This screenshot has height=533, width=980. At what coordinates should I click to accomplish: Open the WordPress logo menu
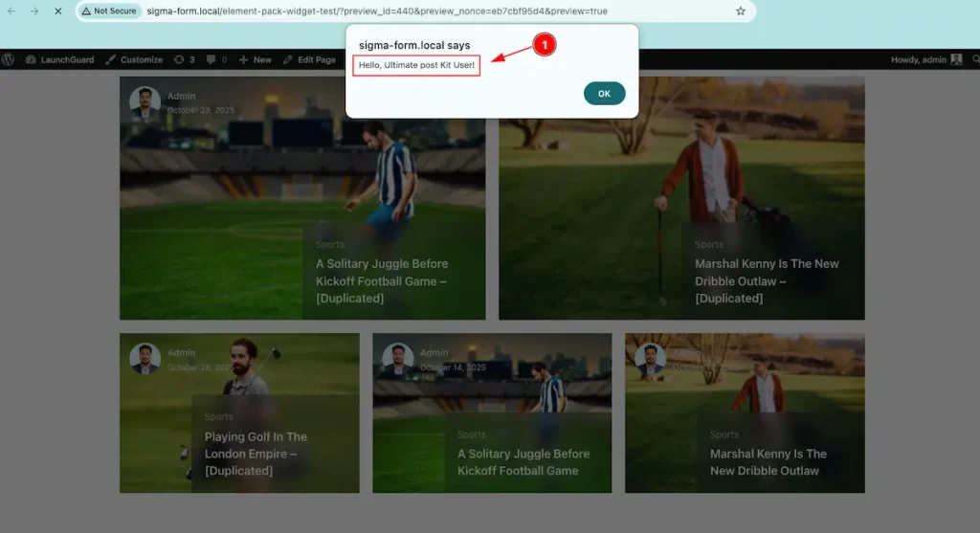pos(8,59)
